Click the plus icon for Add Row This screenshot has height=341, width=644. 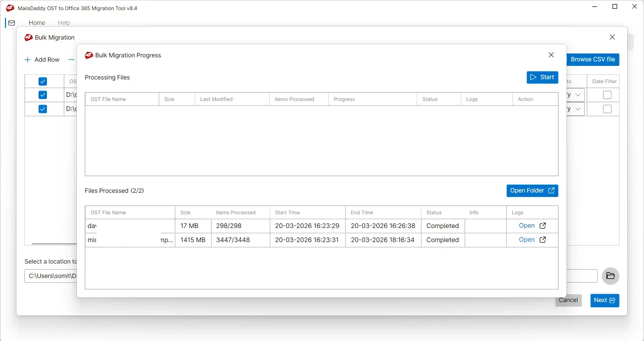pos(28,60)
